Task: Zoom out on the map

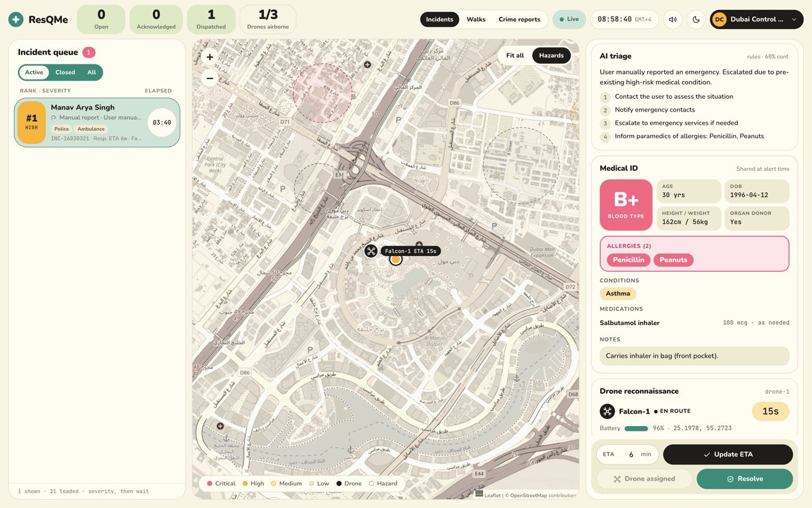Action: click(210, 78)
